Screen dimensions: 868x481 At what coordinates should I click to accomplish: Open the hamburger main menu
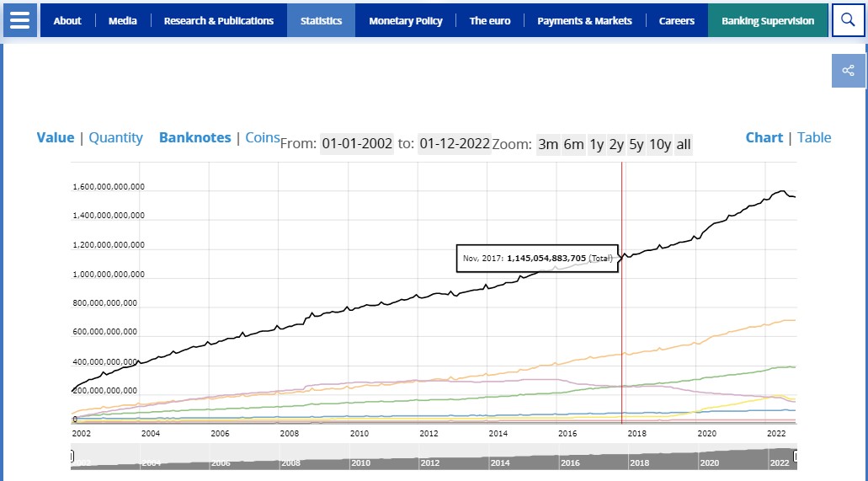point(19,20)
